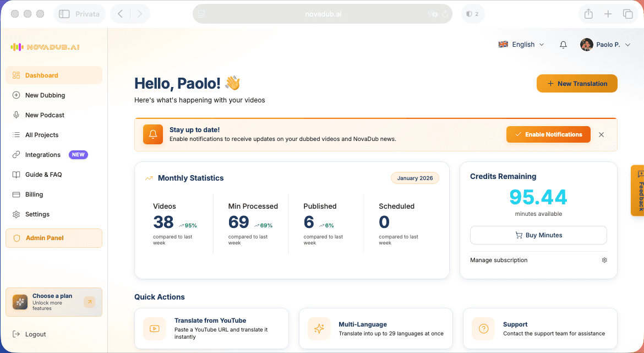Click the New Translation button
644x353 pixels.
tap(576, 83)
